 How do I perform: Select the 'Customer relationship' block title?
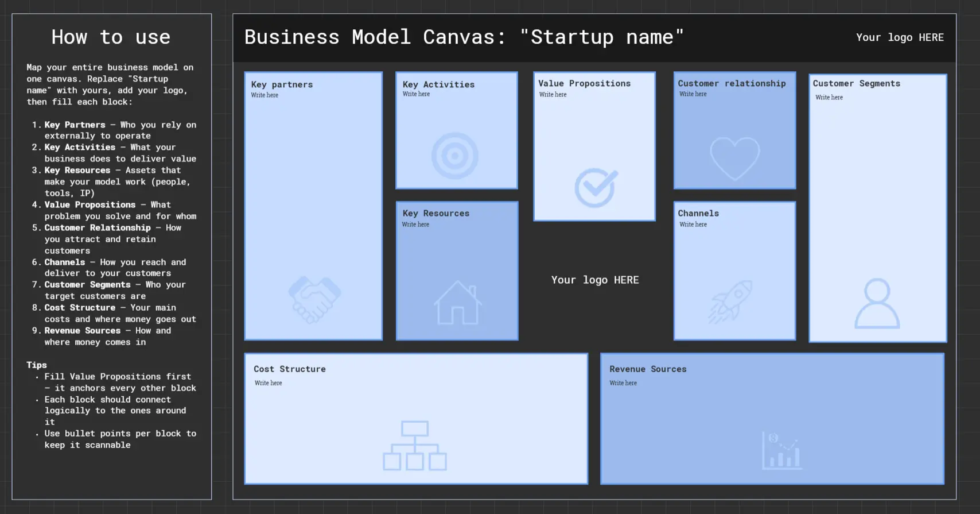732,83
